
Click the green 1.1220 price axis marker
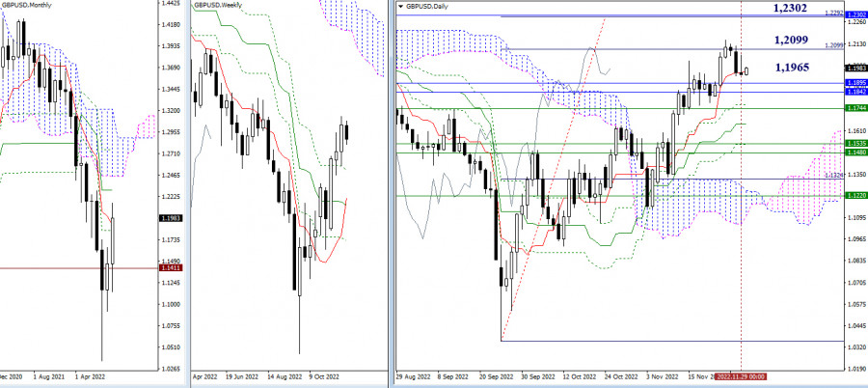pos(854,195)
